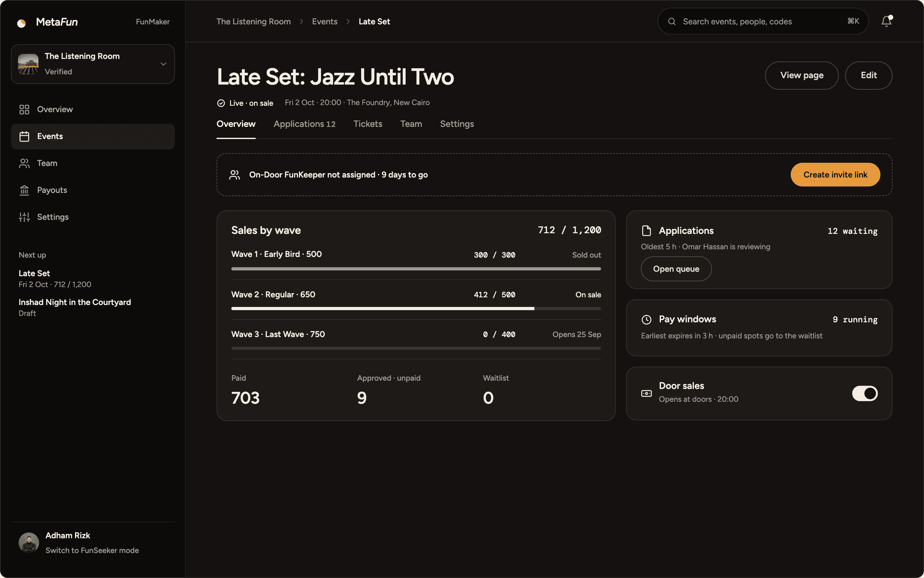Open the event Settings tab
Screen dimensions: 924x578
(457, 124)
